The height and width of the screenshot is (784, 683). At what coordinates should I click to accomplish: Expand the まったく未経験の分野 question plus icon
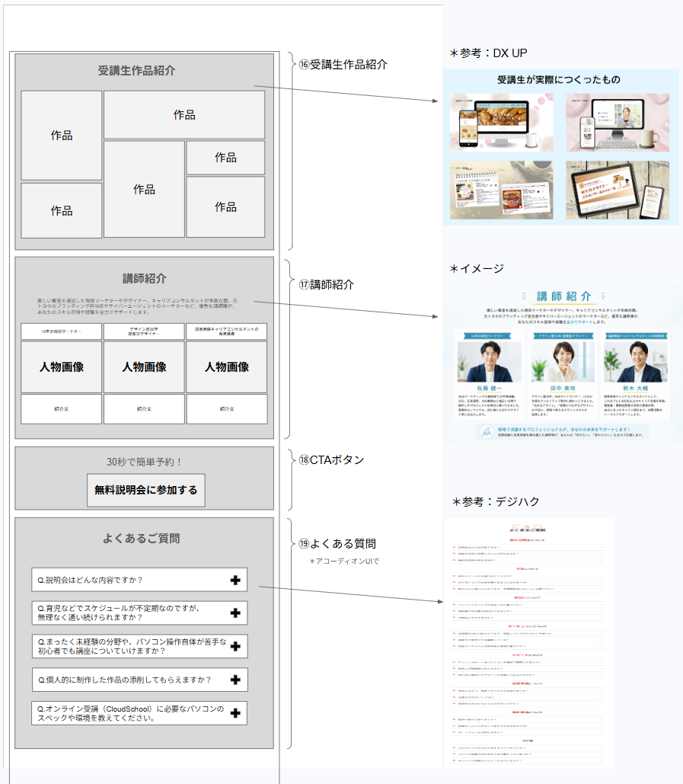[235, 647]
